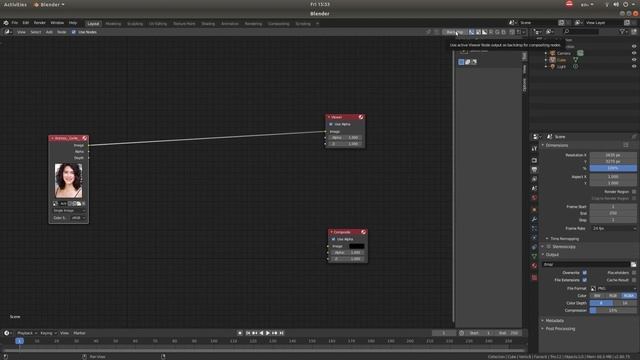
Task: Open the Render properties tab icon
Action: (x=534, y=160)
